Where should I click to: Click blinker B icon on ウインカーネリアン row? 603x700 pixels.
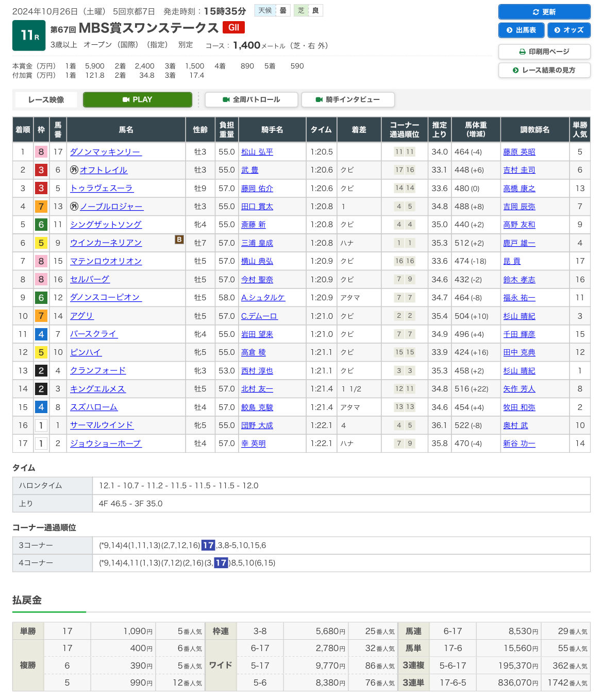pyautogui.click(x=179, y=240)
